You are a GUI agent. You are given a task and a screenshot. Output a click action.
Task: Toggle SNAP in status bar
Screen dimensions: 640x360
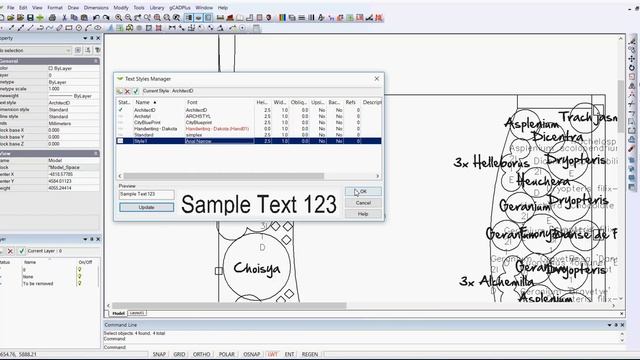[x=159, y=354]
